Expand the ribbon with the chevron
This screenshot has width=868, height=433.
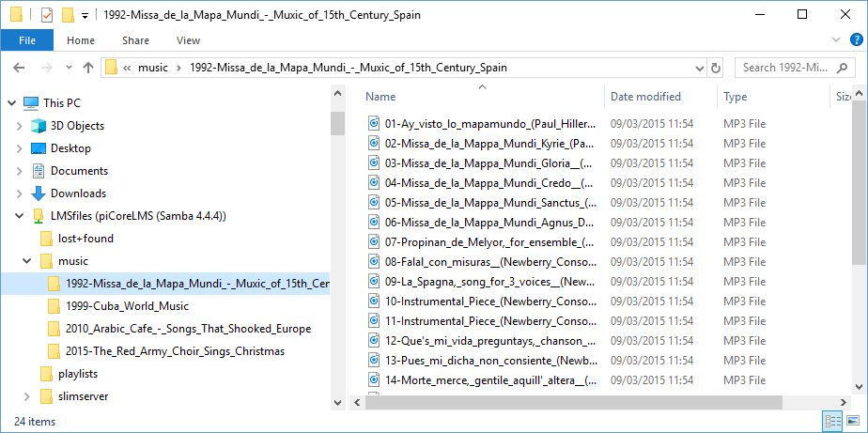point(836,39)
